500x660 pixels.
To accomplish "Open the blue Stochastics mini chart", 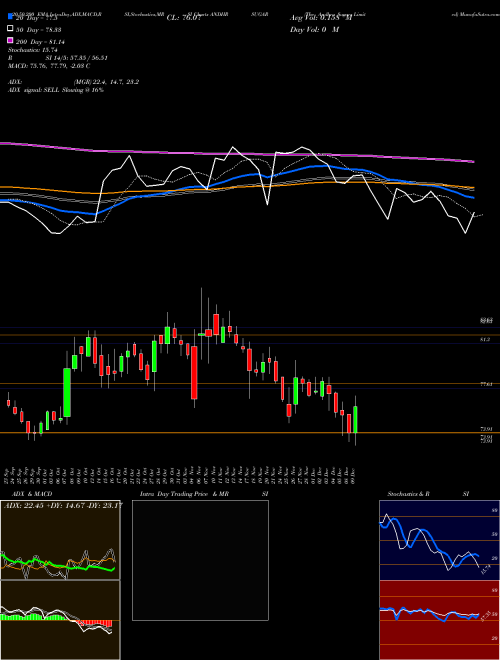I will coord(439,540).
